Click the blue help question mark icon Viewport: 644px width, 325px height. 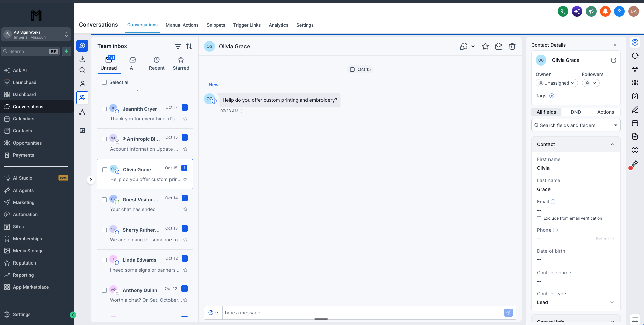click(619, 11)
